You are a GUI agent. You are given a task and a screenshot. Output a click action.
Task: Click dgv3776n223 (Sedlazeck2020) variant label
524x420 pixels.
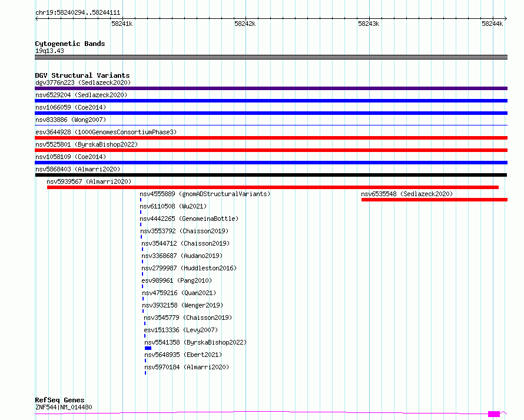click(83, 82)
